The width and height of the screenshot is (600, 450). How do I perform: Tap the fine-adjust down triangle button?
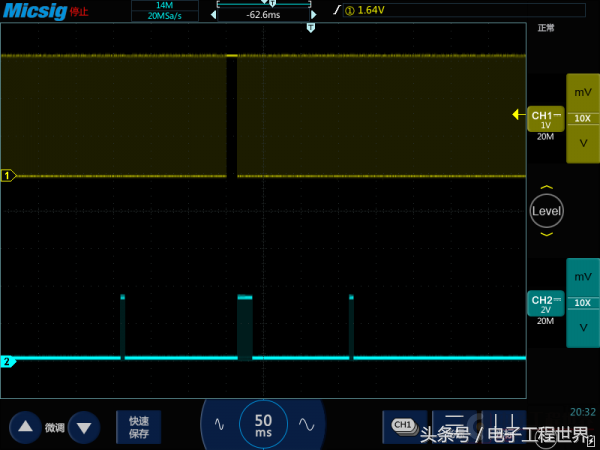point(84,427)
